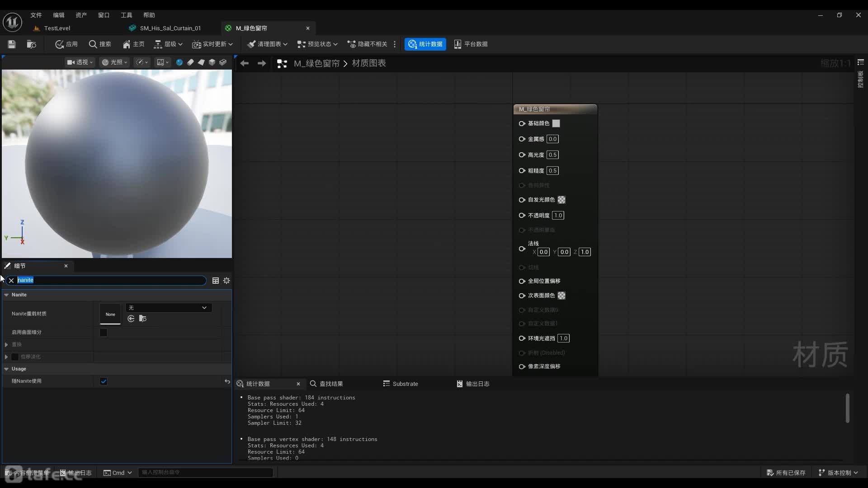Viewport: 868px width, 488px height.
Task: Uncheck the 随Nanite使用 checkbox
Action: [x=104, y=381]
